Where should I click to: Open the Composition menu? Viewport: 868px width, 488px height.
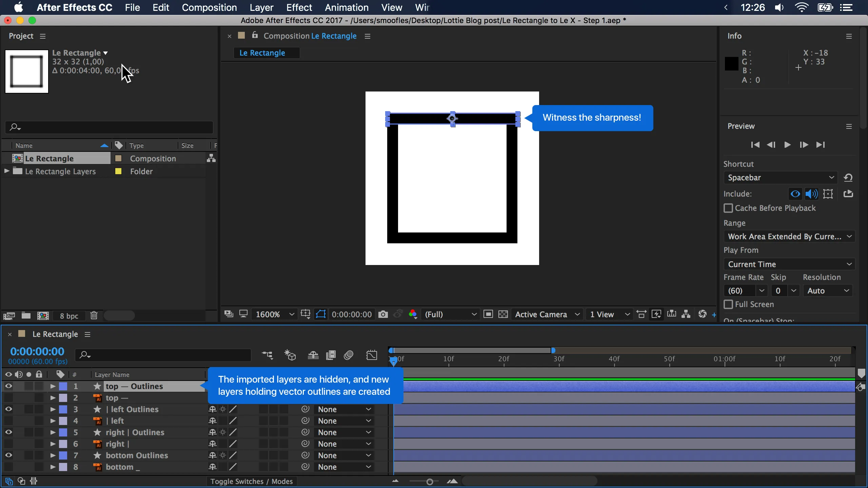209,7
